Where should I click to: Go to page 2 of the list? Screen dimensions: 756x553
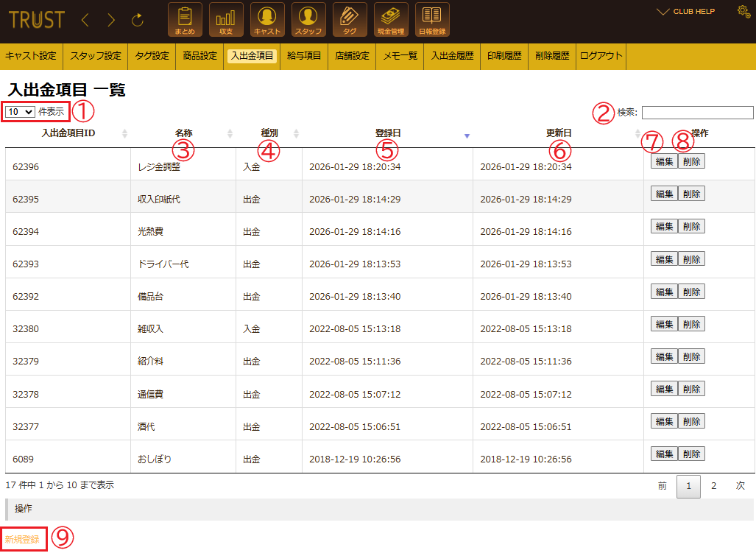tap(713, 486)
